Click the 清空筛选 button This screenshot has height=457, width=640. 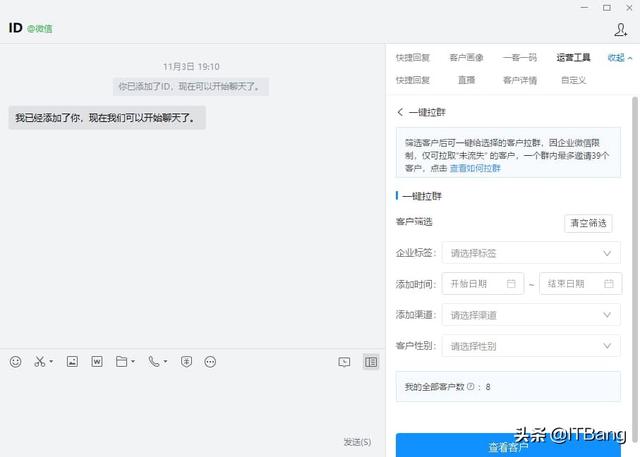pos(588,223)
